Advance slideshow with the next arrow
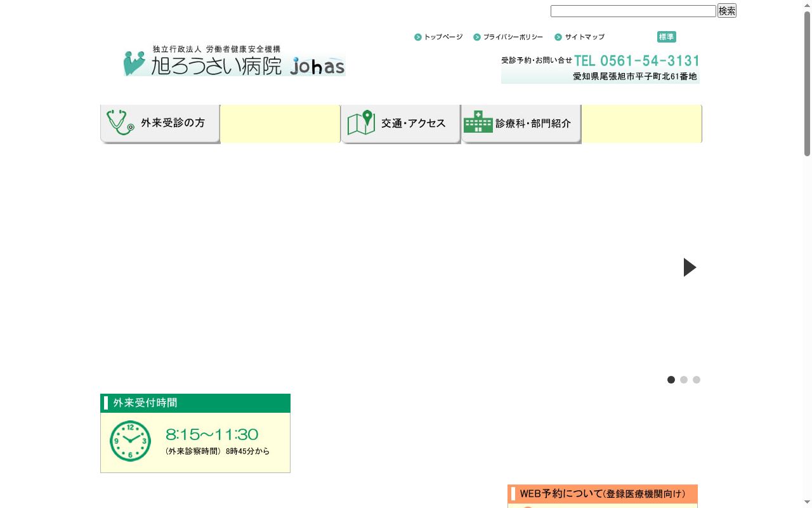812x508 pixels. click(x=690, y=267)
